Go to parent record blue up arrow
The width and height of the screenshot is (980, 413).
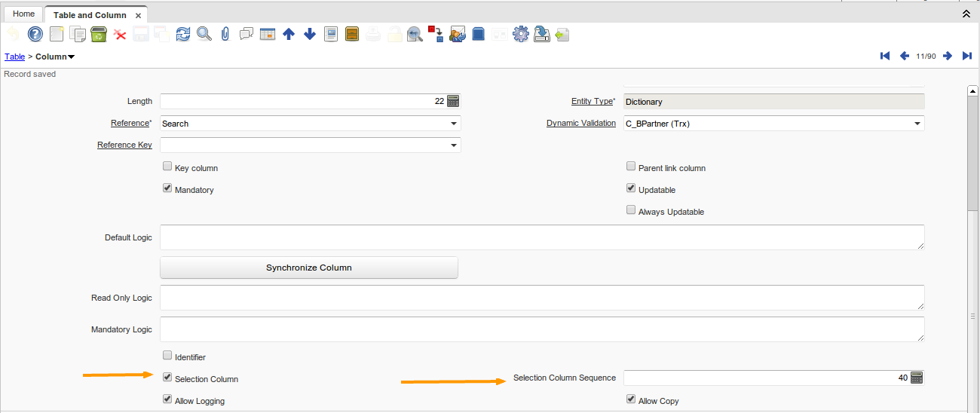tap(288, 34)
